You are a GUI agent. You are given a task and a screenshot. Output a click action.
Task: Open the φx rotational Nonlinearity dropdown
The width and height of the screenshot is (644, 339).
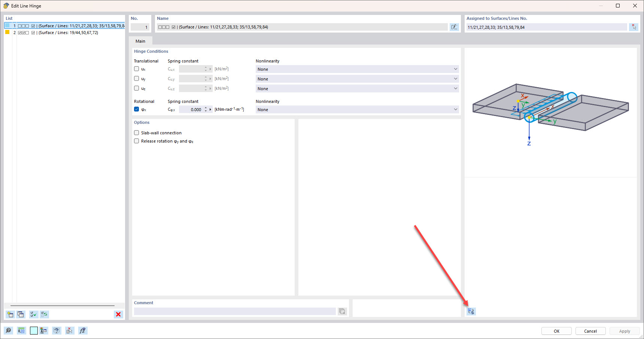[357, 110]
